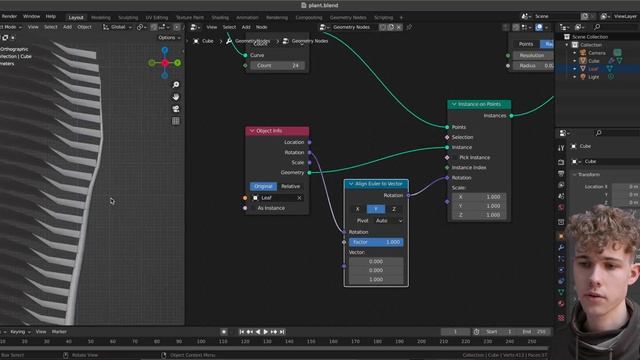Image resolution: width=640 pixels, height=360 pixels.
Task: Collapse the Transform panel
Action: tap(575, 175)
